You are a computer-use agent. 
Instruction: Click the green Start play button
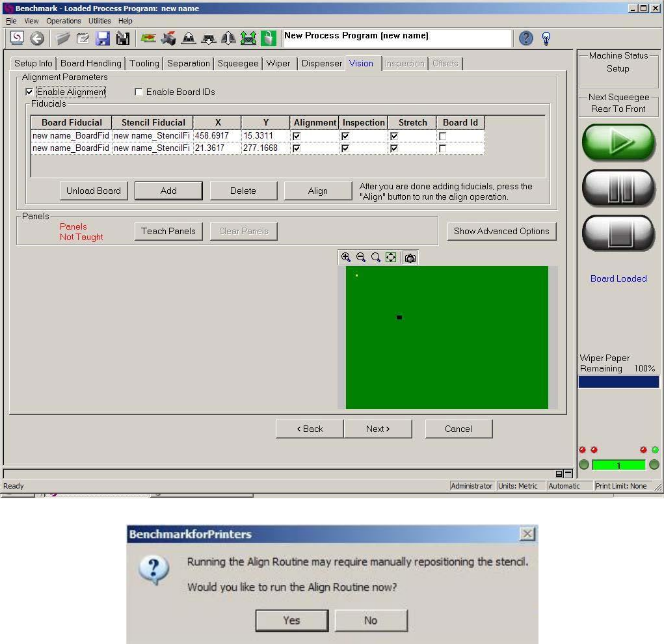(618, 142)
